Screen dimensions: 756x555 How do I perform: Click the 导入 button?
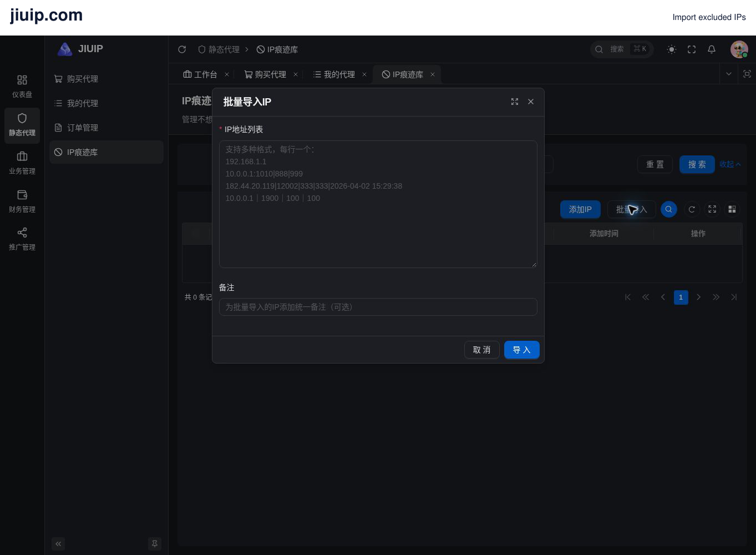click(522, 350)
